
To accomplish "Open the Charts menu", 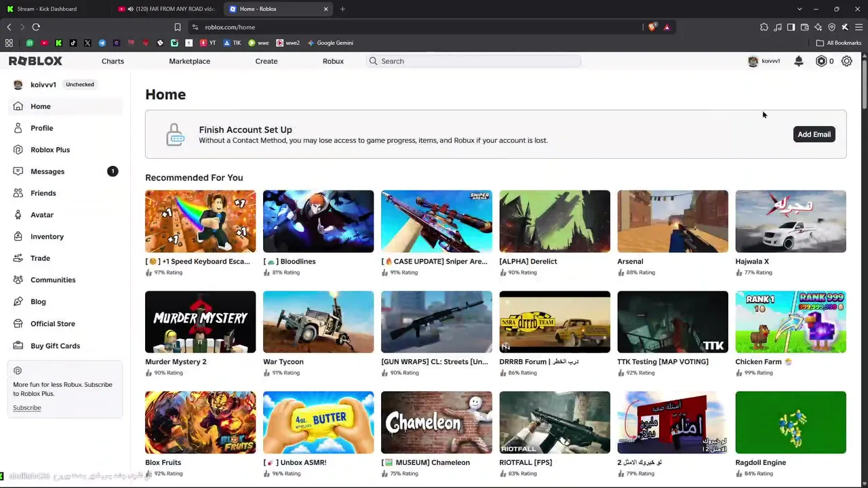I will tap(113, 61).
